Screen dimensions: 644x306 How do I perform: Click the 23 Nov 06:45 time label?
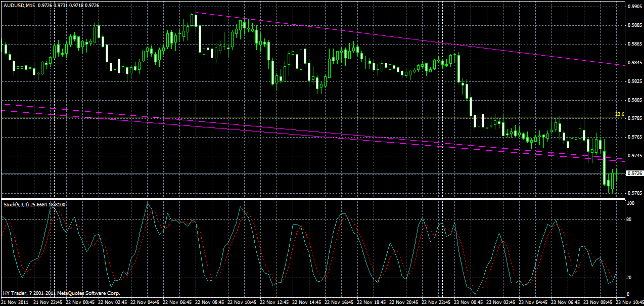566,302
